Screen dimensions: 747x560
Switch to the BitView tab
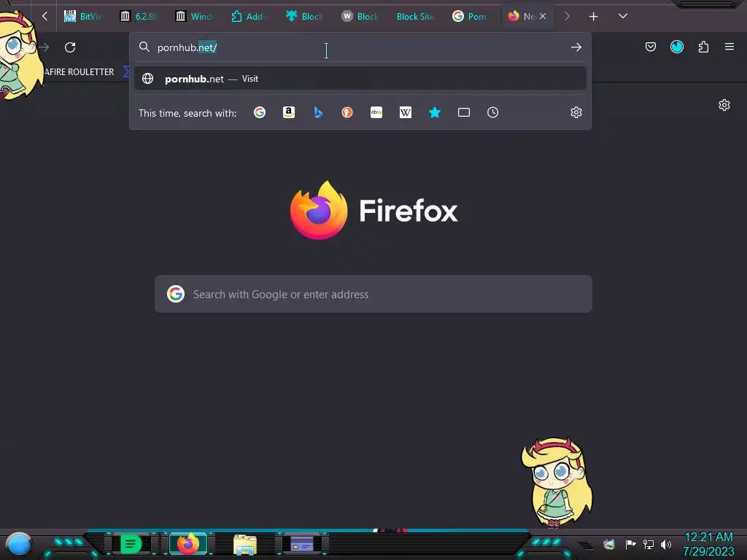click(x=83, y=17)
